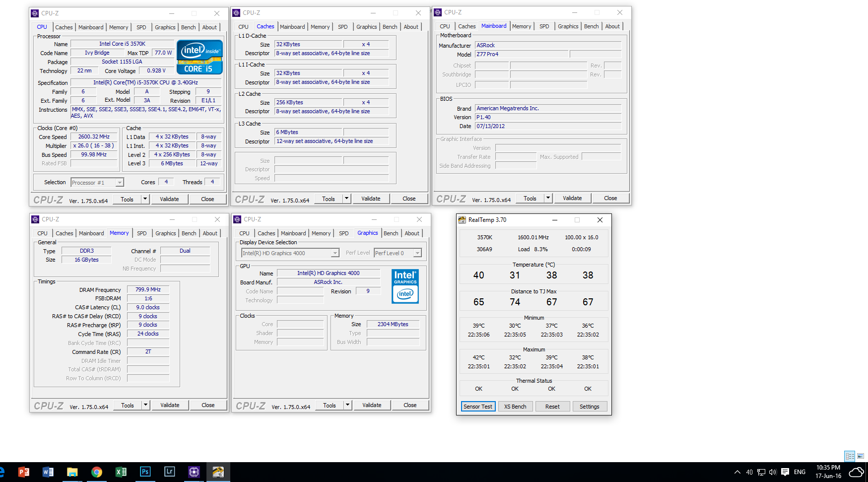Click the Intel Graphics logo
This screenshot has height=482, width=868.
[405, 286]
